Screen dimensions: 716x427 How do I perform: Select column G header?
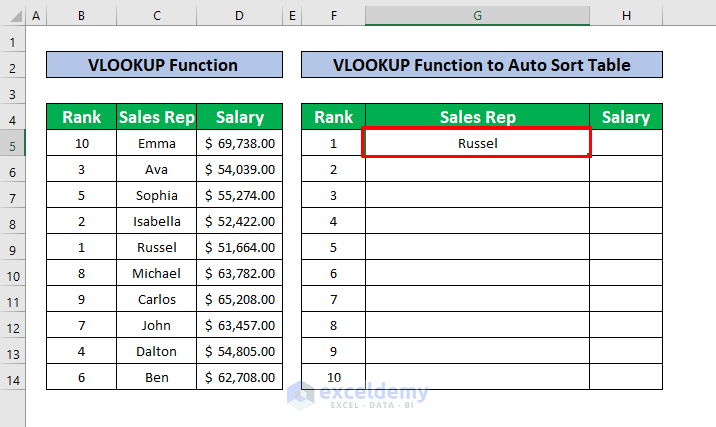[x=477, y=17]
